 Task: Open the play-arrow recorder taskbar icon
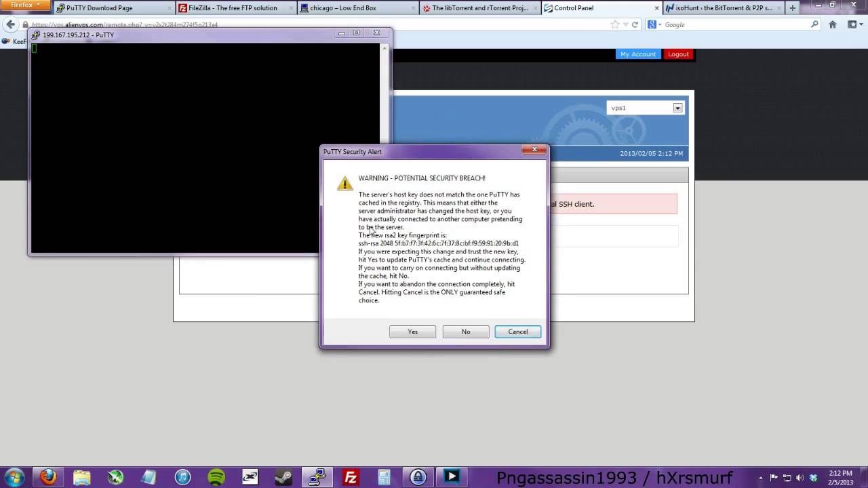(x=452, y=477)
